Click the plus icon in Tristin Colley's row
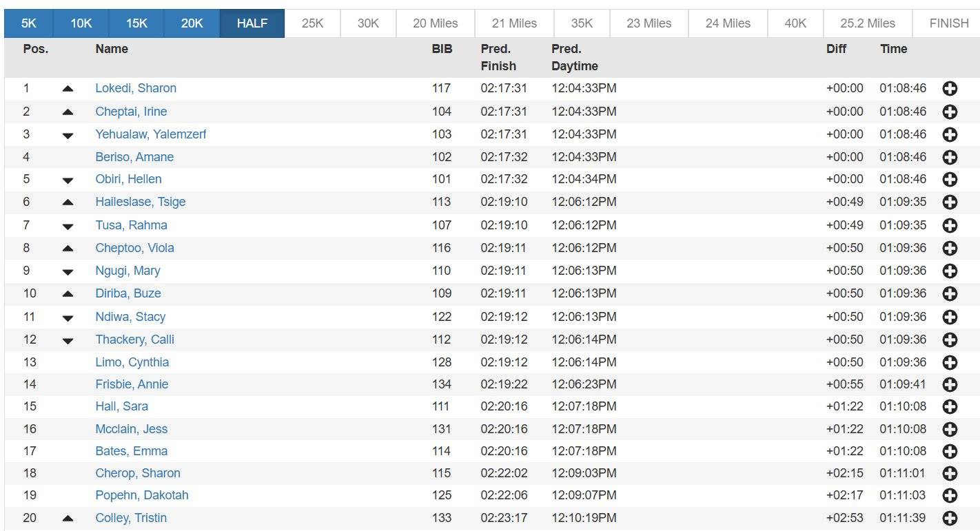Viewport: 980px width, 531px height. tap(950, 519)
